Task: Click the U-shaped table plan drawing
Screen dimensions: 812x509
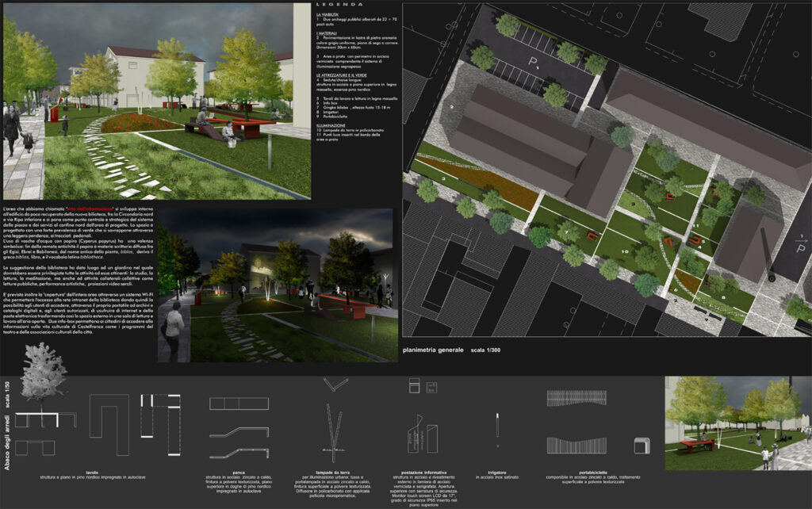Action: point(109,425)
